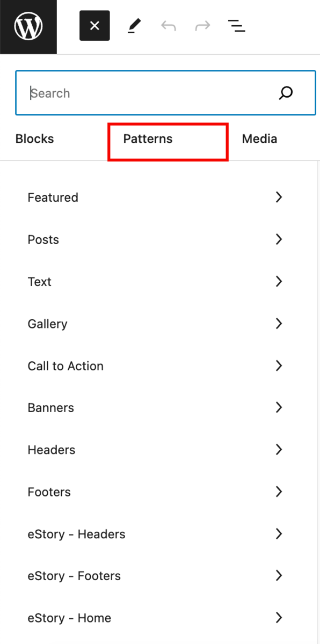Screen dimensions: 320x644
Task: Expand the Gallery category chevron
Action: (279, 323)
